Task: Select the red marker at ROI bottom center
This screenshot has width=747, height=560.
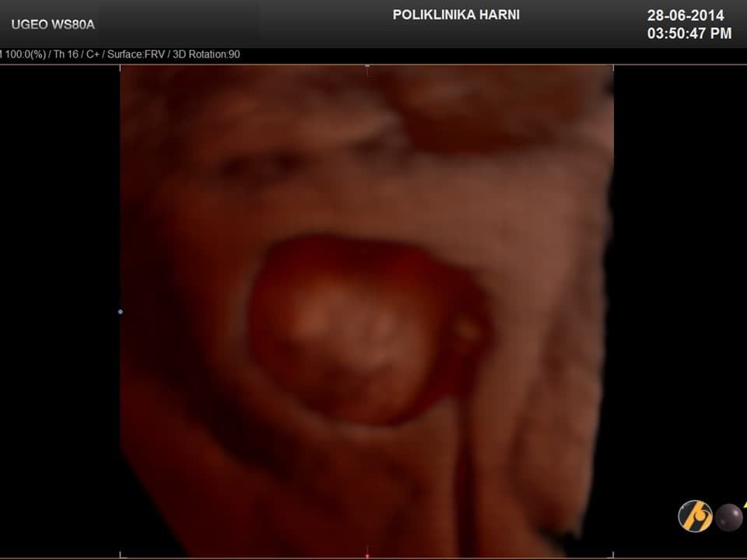Action: tap(367, 555)
